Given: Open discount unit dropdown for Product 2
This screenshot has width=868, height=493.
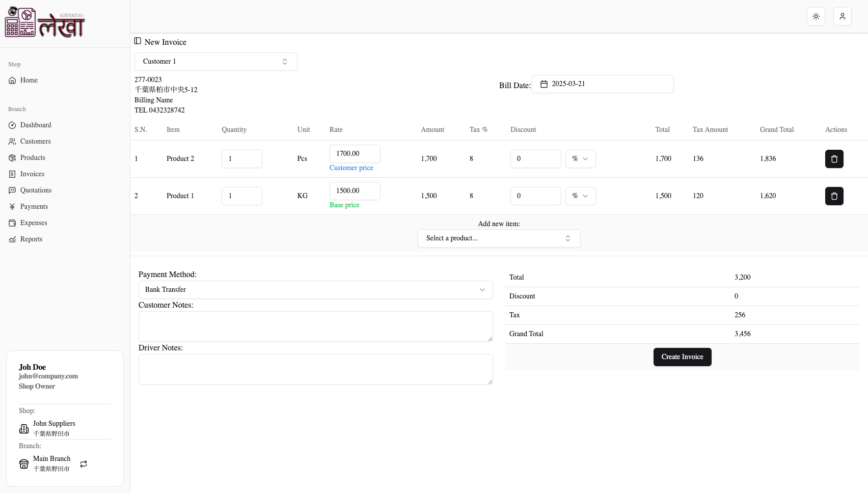Looking at the screenshot, I should pos(580,158).
